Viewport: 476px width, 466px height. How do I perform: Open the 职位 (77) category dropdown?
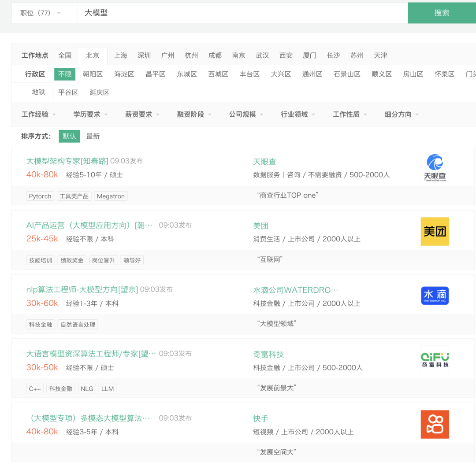(41, 13)
